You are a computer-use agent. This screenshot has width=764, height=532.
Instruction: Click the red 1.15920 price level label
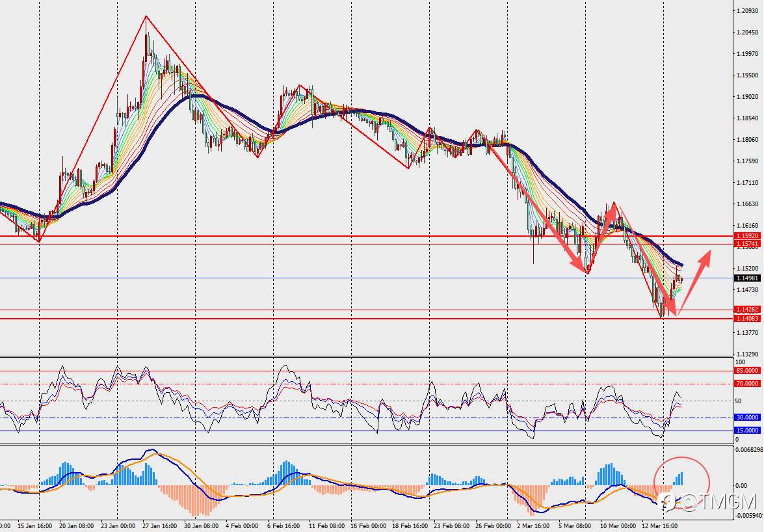[747, 236]
